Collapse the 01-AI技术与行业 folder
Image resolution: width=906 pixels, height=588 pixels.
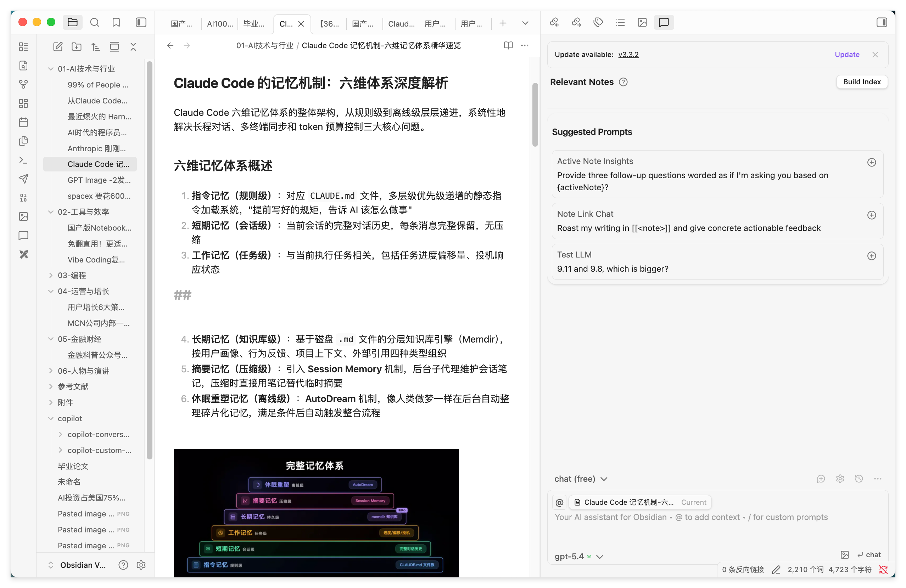(x=51, y=69)
